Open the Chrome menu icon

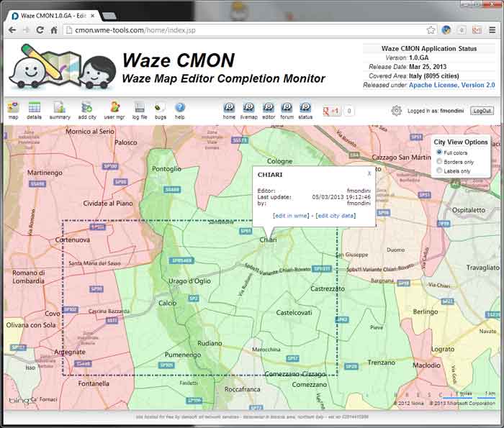point(492,30)
